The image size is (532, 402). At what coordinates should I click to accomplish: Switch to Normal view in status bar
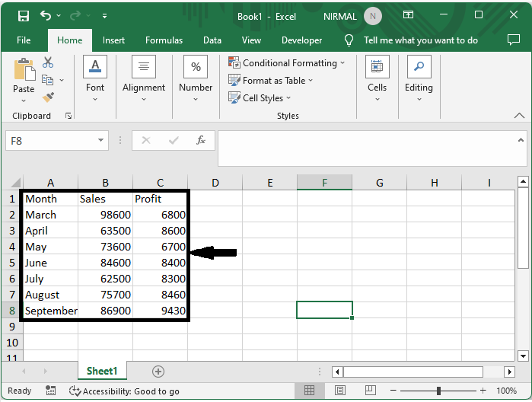(x=310, y=391)
